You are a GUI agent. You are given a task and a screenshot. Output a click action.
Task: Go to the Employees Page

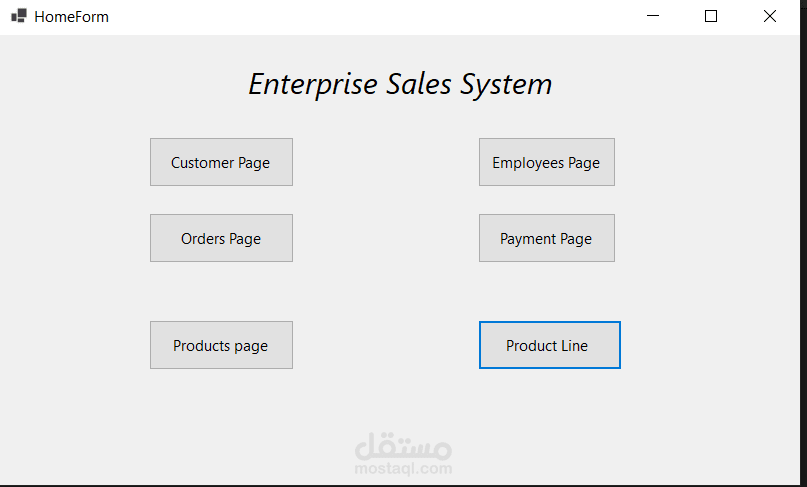click(546, 162)
